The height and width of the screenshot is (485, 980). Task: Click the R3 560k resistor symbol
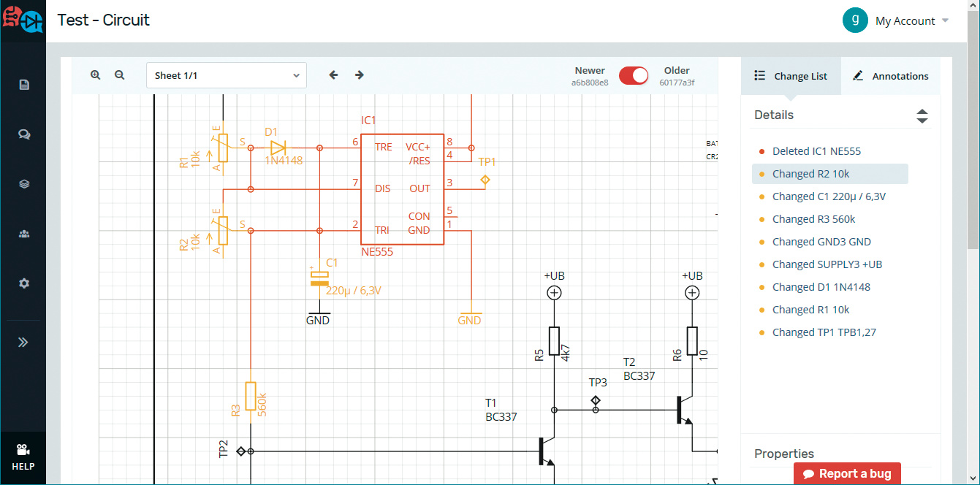click(250, 396)
